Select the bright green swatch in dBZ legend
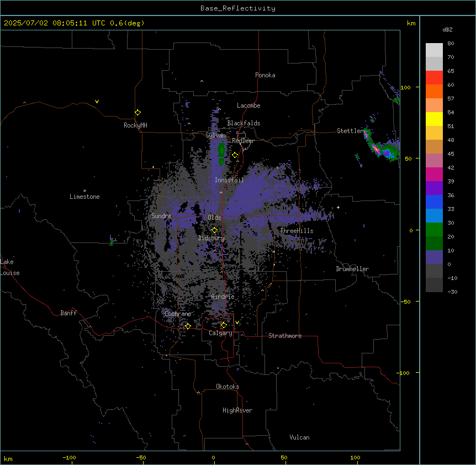476x465 pixels. 434,230
